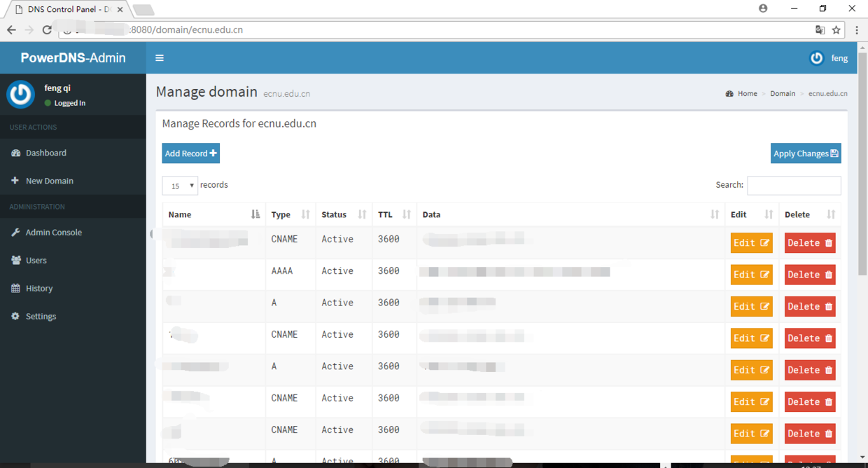Open Chrome three-dot menu
This screenshot has width=868, height=468.
(x=857, y=30)
